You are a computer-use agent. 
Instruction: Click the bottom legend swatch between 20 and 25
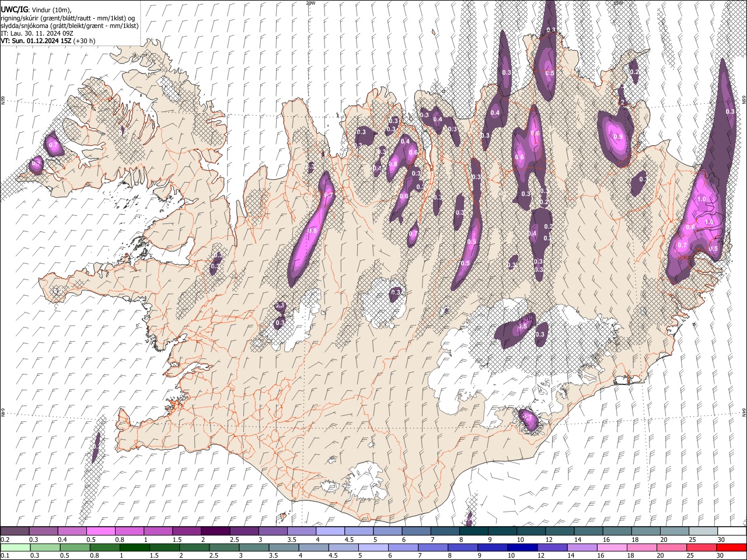672,547
